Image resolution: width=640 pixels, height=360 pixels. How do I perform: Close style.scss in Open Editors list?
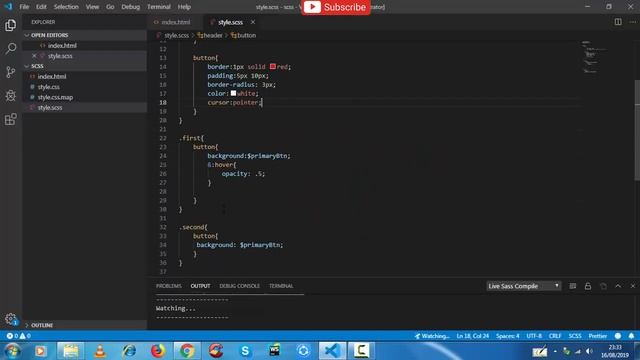tap(34, 56)
